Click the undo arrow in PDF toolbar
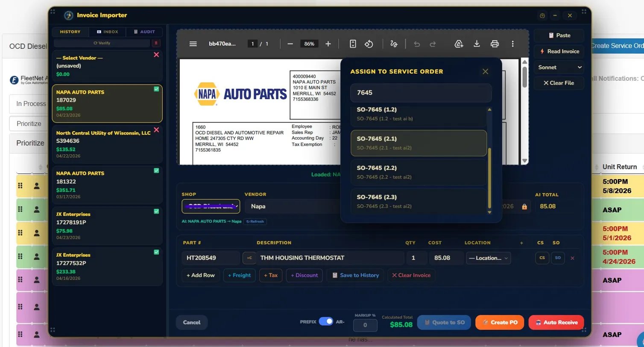 pos(417,44)
